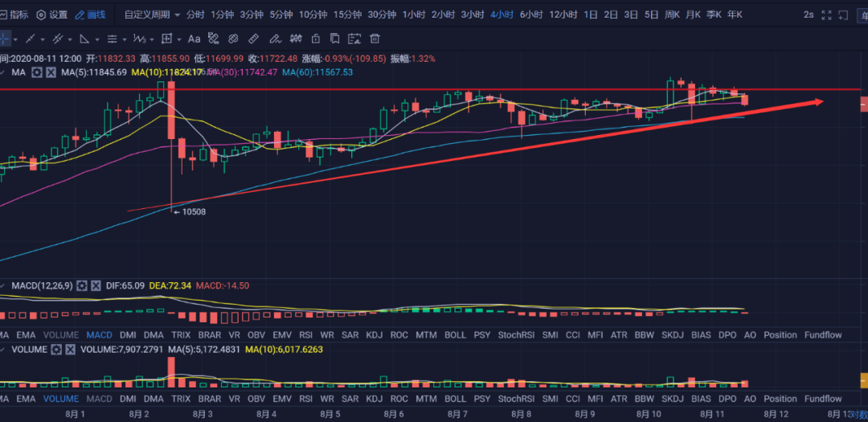Select the text annotation Aa tool
This screenshot has width=868, height=422.
coord(194,39)
